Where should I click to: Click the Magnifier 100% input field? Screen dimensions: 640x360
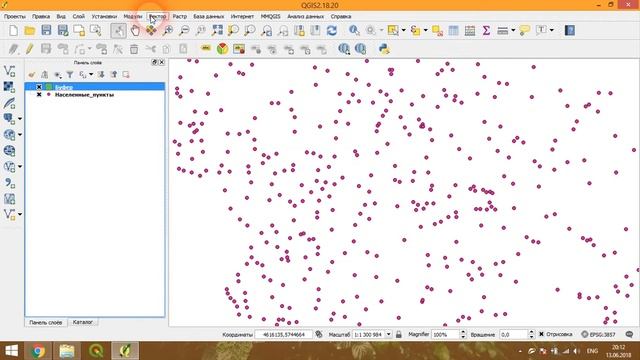[x=445, y=334]
